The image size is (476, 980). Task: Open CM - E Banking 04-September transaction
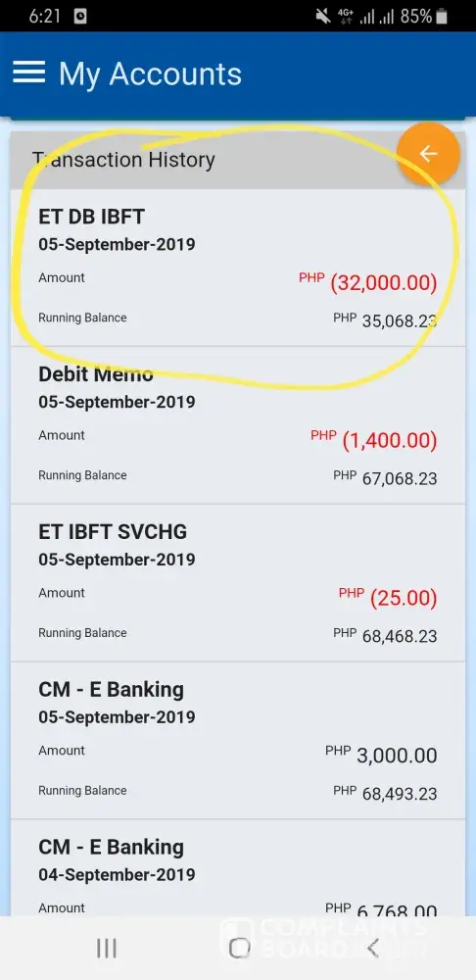[x=237, y=868]
